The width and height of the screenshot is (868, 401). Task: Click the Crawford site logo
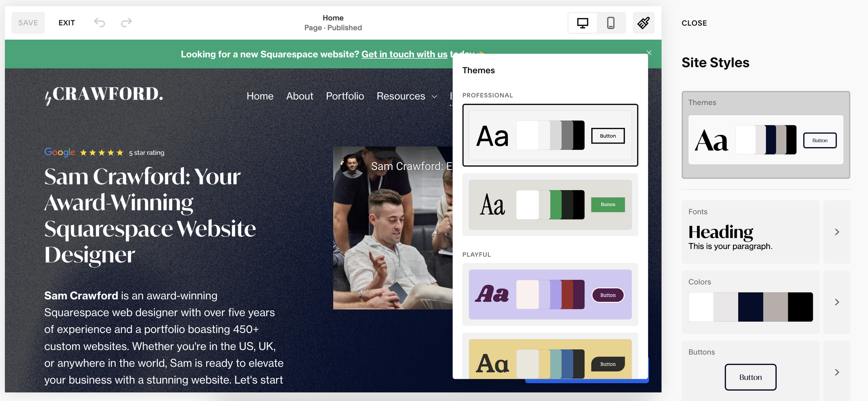[104, 95]
